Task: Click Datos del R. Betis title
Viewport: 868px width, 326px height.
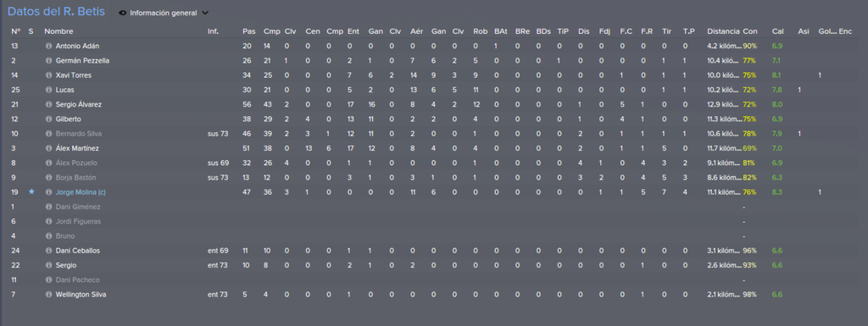Action: tap(56, 12)
